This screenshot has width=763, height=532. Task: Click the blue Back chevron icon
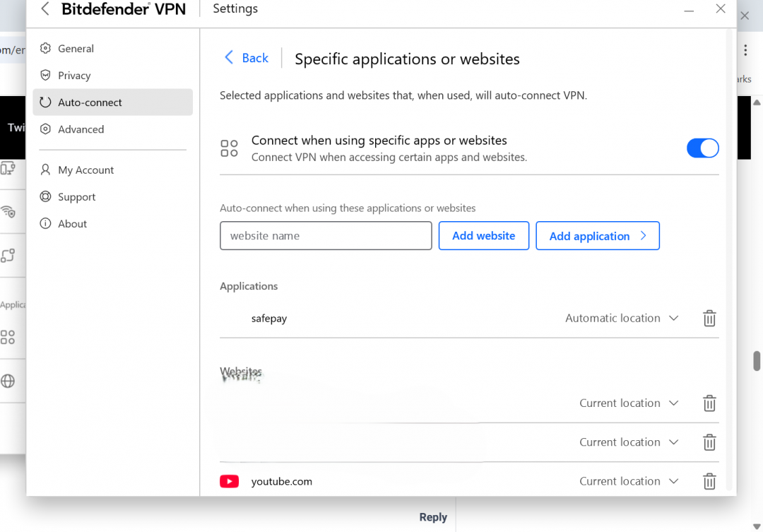(229, 57)
